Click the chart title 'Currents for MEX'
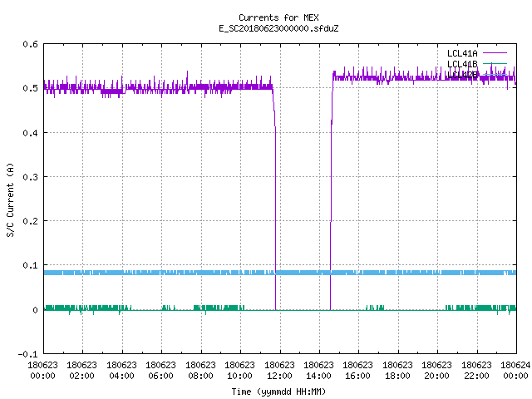532x399 pixels. [278, 17]
